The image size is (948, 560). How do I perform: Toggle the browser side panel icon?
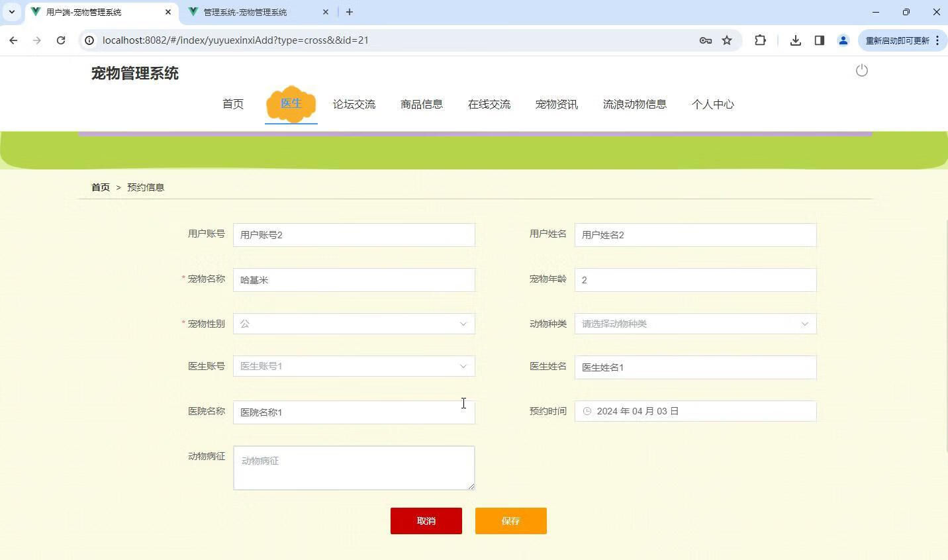click(820, 40)
